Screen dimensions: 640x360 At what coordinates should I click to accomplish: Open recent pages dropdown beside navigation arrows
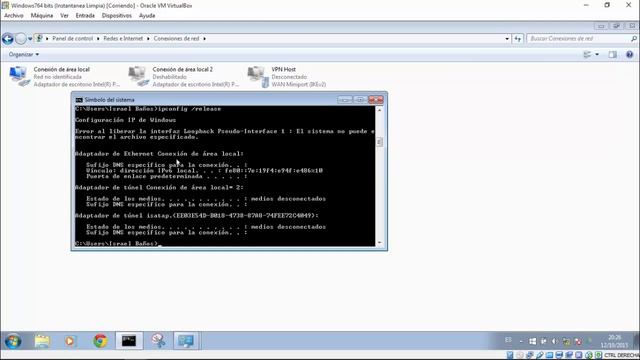point(30,39)
